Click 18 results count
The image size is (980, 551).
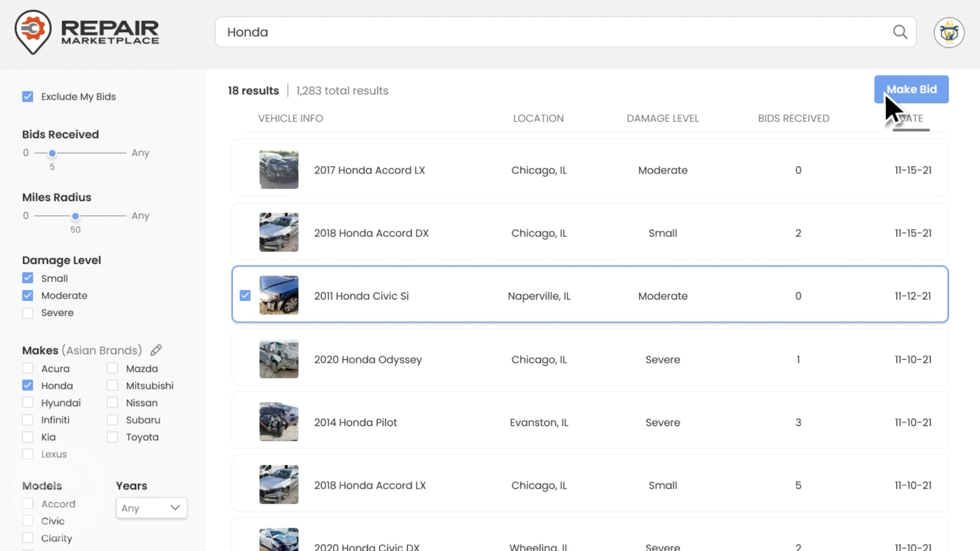(253, 91)
